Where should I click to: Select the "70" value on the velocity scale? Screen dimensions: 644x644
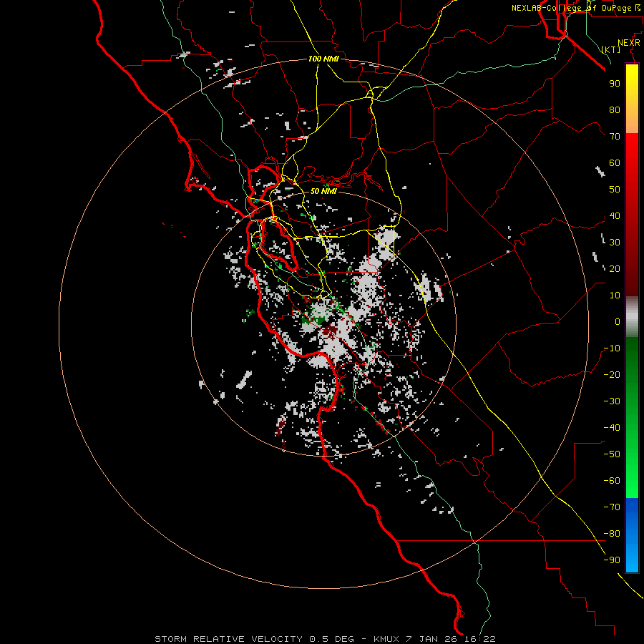tap(615, 137)
